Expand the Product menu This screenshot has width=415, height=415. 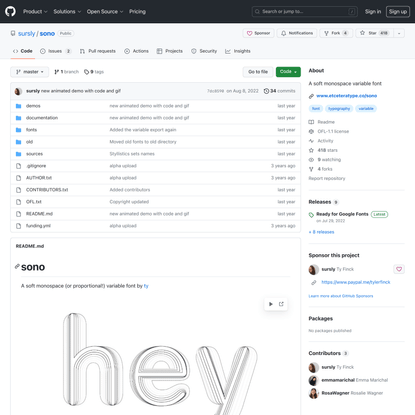pyautogui.click(x=35, y=12)
